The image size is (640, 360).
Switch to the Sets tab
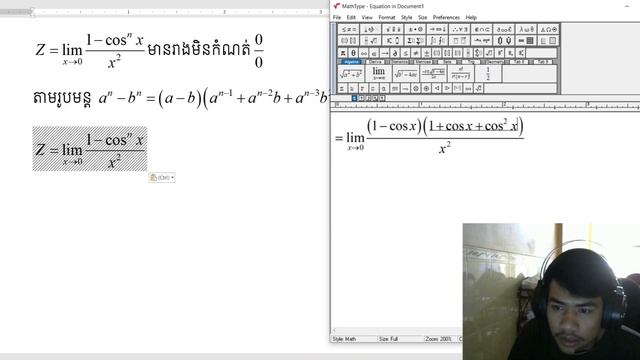(447, 62)
